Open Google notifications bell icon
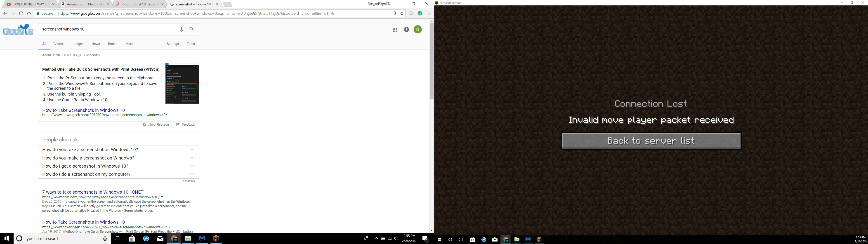This screenshot has height=244, width=868. click(x=406, y=30)
